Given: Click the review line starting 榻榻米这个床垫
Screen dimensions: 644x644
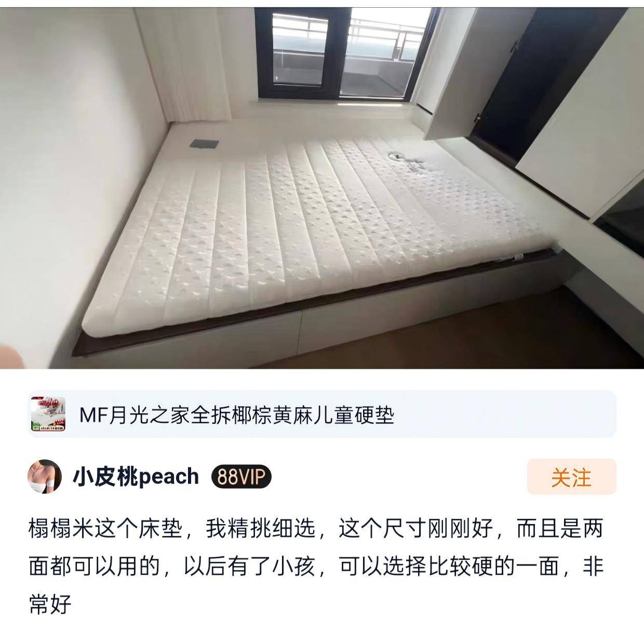Looking at the screenshot, I should tap(316, 530).
